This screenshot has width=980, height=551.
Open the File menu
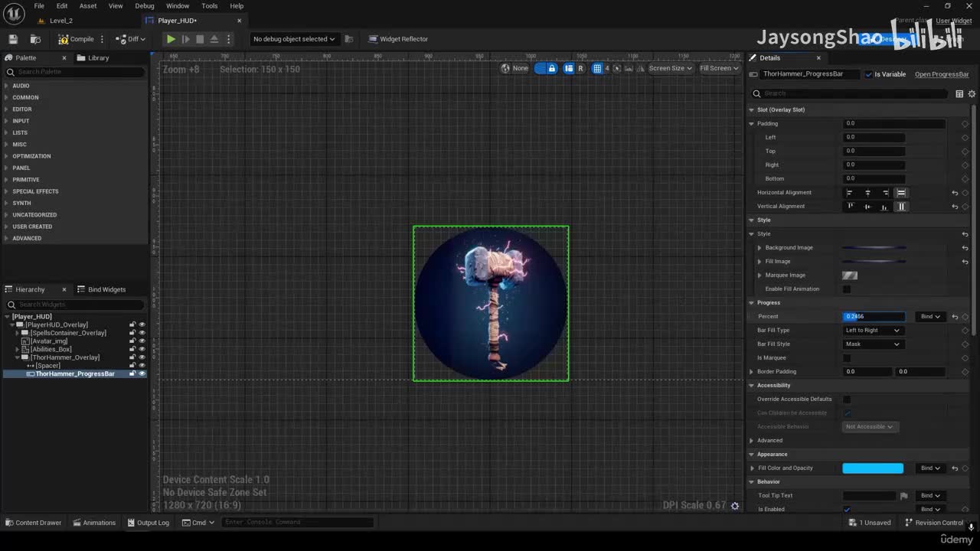[x=39, y=6]
